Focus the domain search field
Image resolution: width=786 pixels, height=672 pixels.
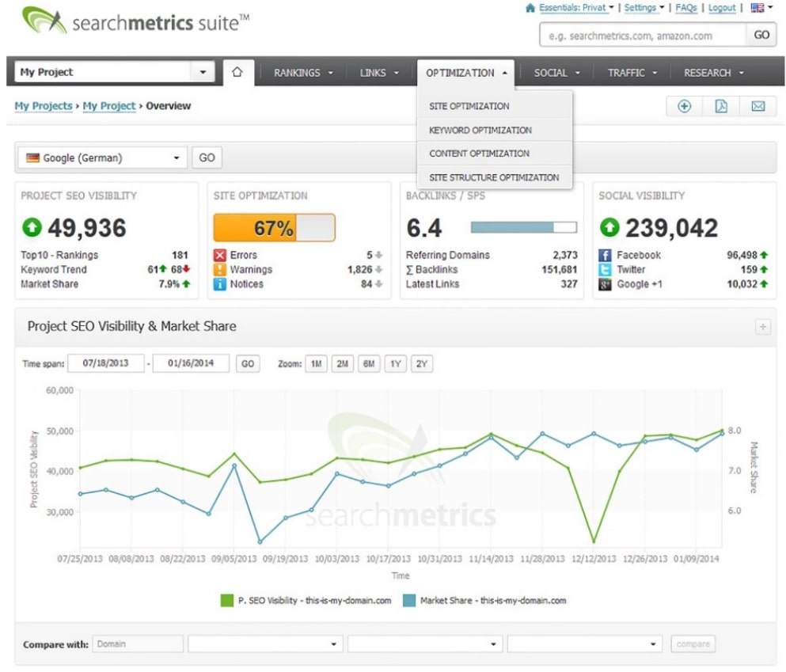pos(644,35)
